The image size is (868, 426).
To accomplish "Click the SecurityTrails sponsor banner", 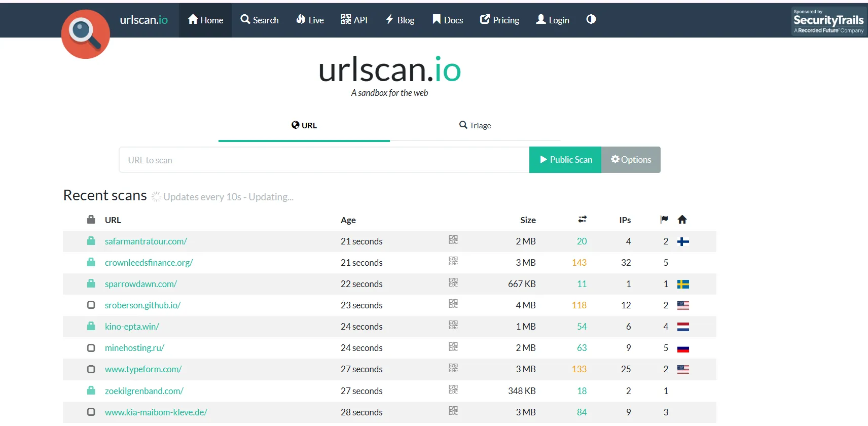I will [x=828, y=21].
